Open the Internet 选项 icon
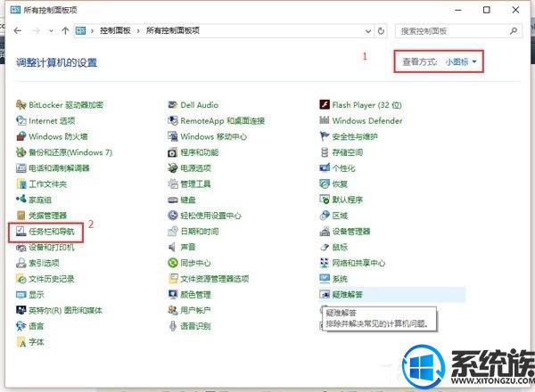The image size is (535, 392). click(21, 120)
